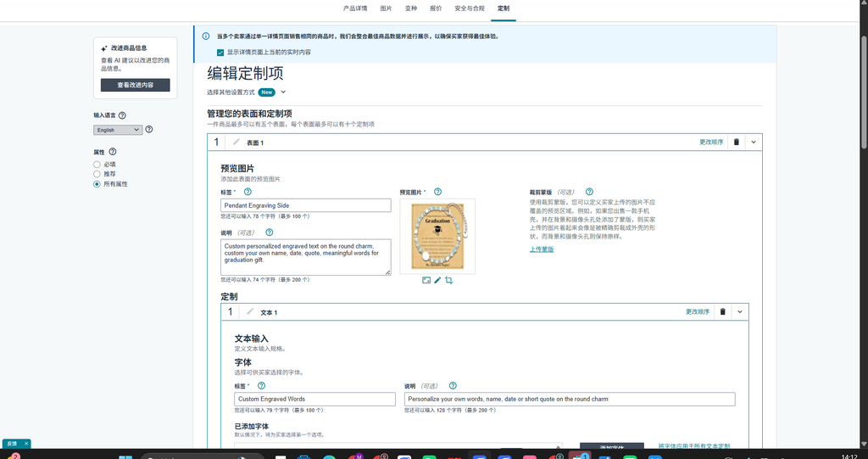868x459 pixels.
Task: Open help icon for the font 说明 field
Action: coord(453,386)
